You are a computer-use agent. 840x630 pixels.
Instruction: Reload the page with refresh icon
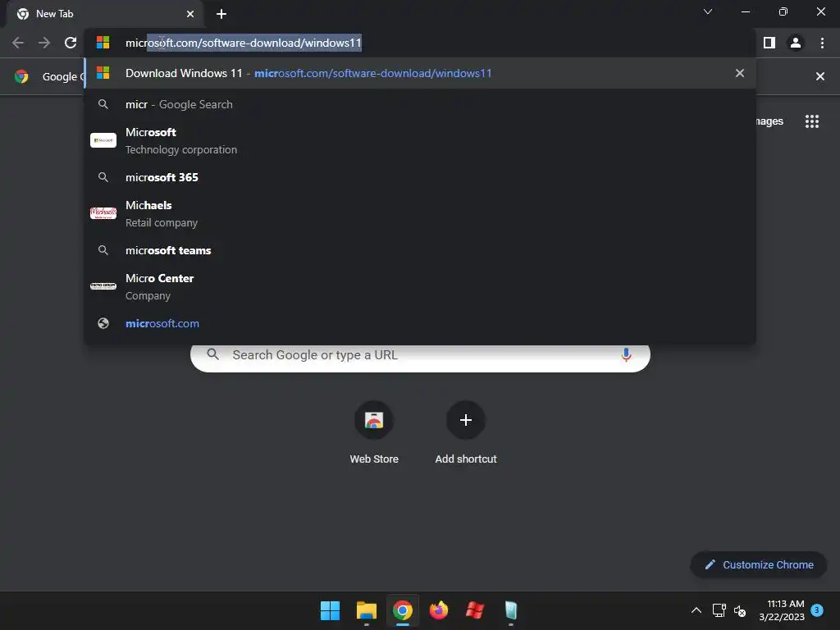pyautogui.click(x=71, y=43)
